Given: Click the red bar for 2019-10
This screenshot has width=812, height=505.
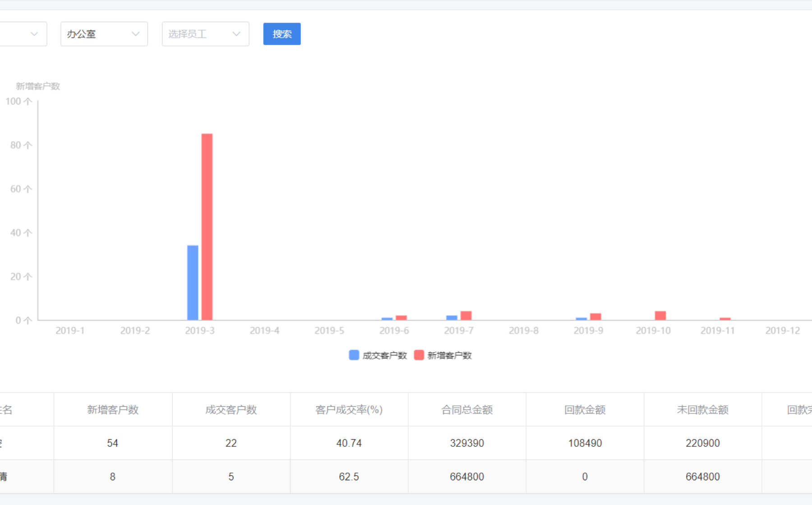Looking at the screenshot, I should 660,316.
